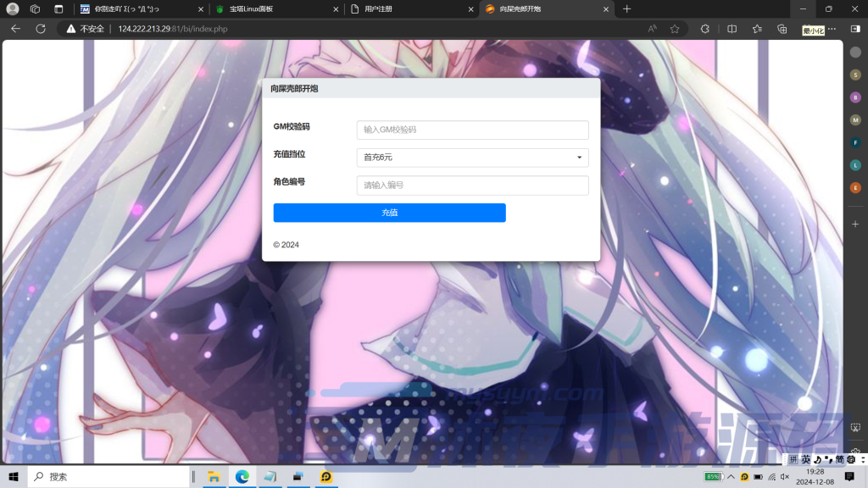Click the Windows taskbar search box
The image size is (868, 488).
point(108,477)
